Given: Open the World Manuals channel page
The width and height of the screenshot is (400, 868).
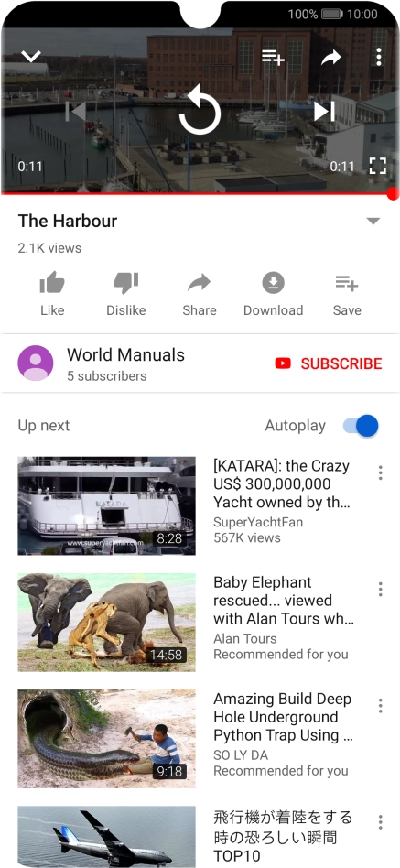Looking at the screenshot, I should [125, 354].
